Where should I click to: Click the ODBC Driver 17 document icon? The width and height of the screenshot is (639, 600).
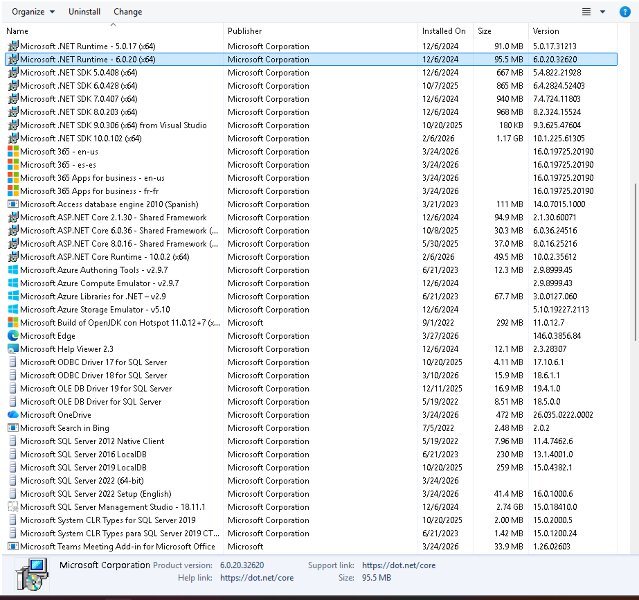[13, 362]
